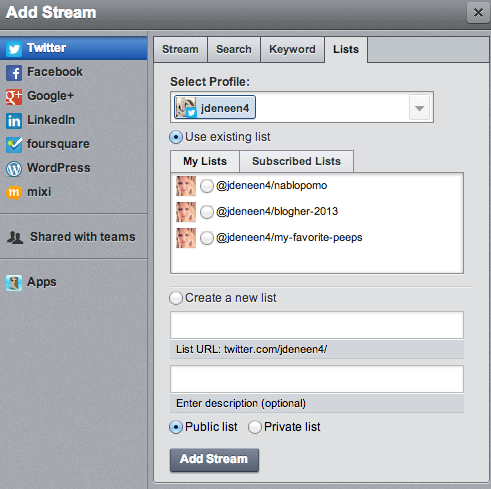
Task: Open the Subscribed Lists sub-tab
Action: click(x=296, y=161)
